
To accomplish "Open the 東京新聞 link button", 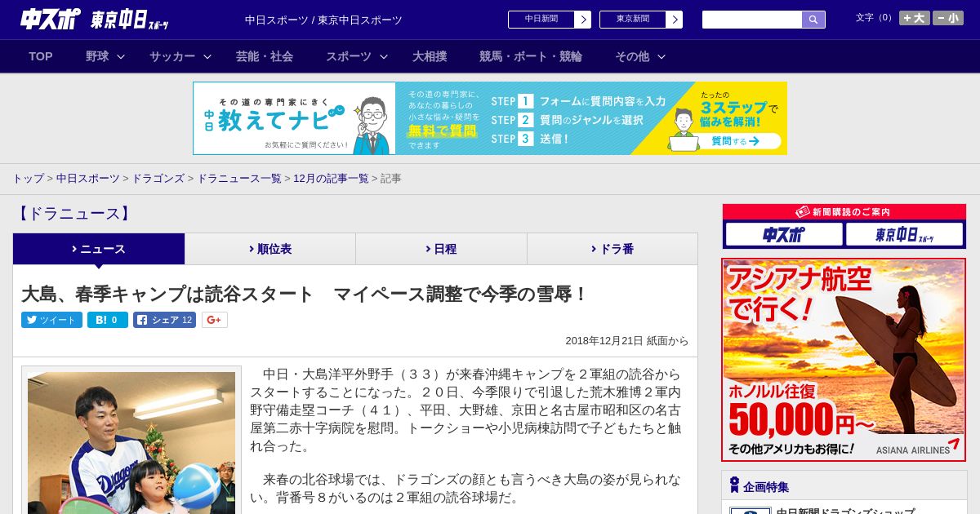I will pyautogui.click(x=632, y=20).
